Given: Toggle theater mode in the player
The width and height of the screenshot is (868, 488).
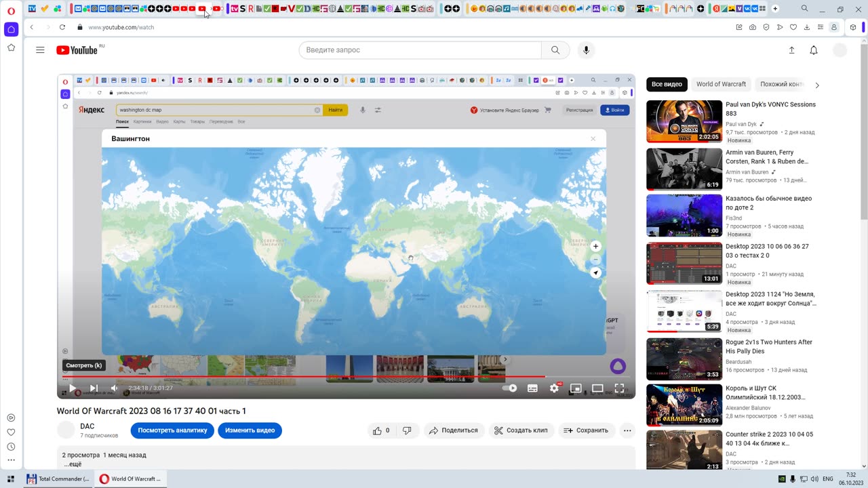Looking at the screenshot, I should click(x=597, y=388).
